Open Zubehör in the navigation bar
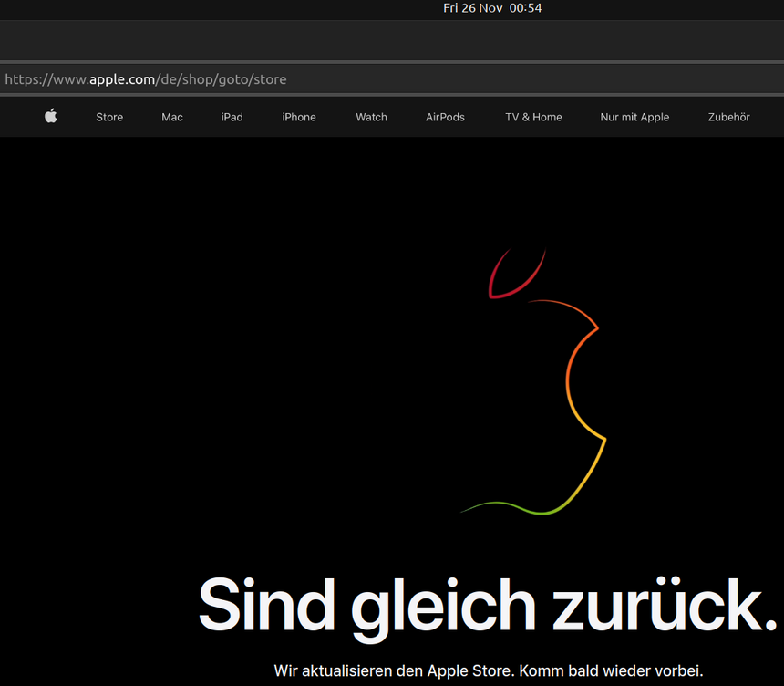Image resolution: width=784 pixels, height=686 pixels. 728,117
